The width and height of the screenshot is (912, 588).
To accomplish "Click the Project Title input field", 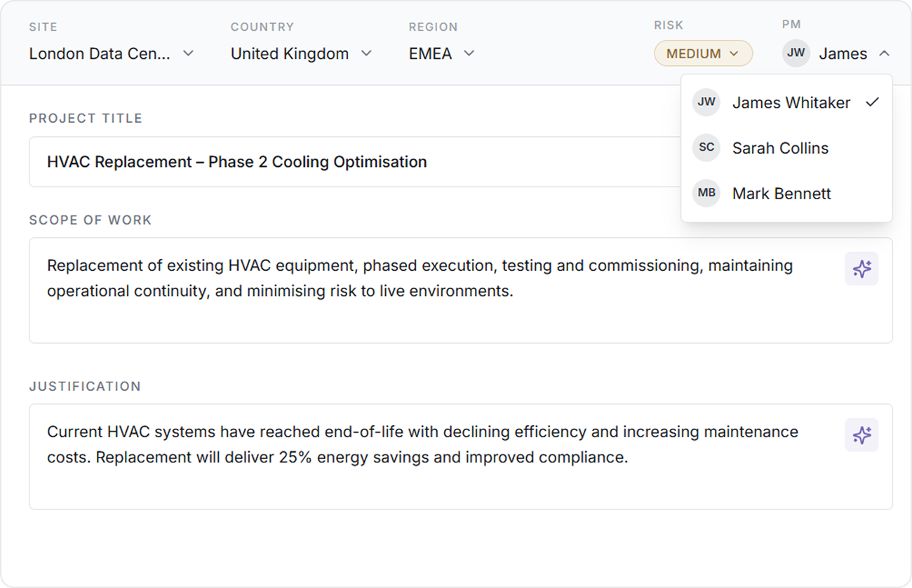I will click(x=351, y=162).
